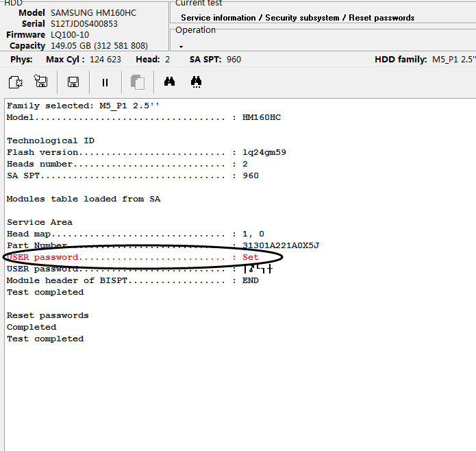Image resolution: width=476 pixels, height=451 pixels.
Task: Open find with the binoculars icon
Action: click(169, 82)
